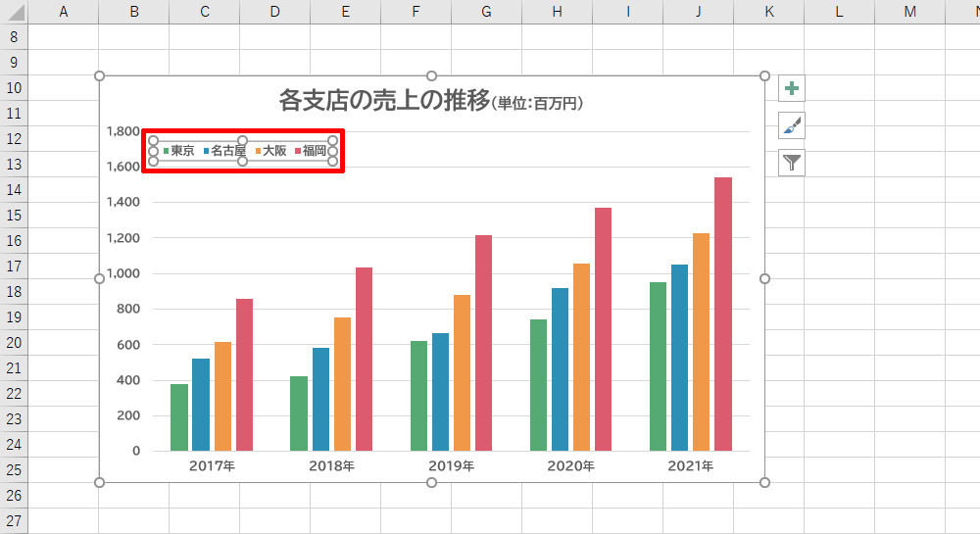Click the chart's top-left resize handle

tap(99, 75)
